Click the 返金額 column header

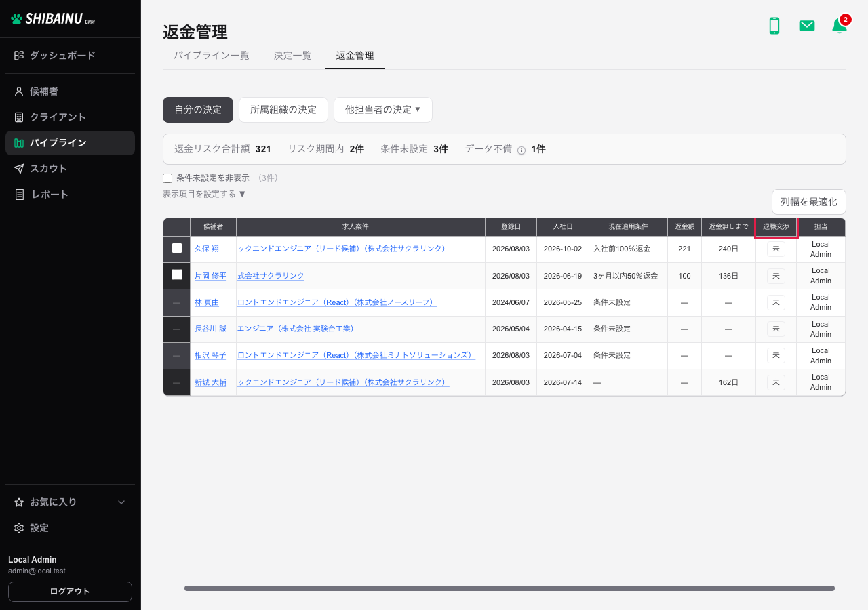(684, 227)
